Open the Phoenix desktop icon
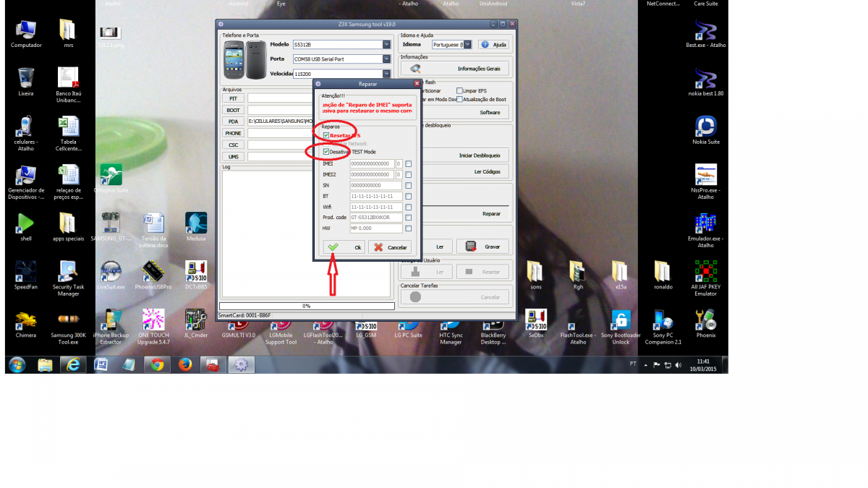The image size is (868, 488). [x=705, y=324]
